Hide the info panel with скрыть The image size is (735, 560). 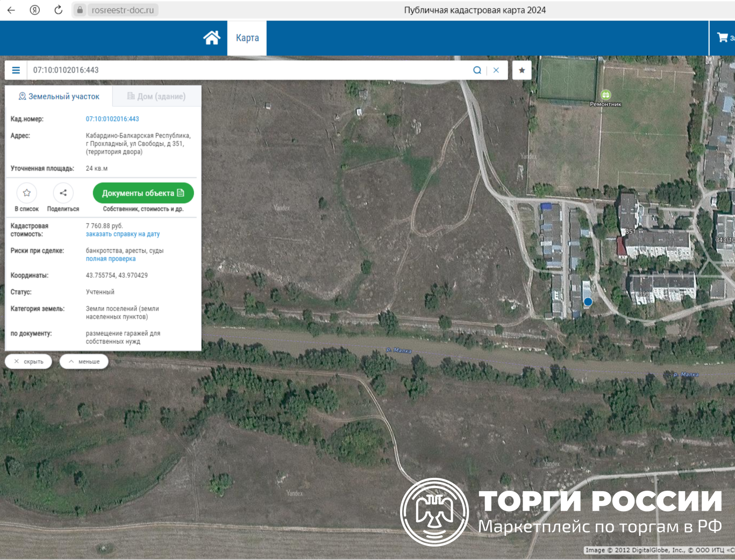coord(28,362)
